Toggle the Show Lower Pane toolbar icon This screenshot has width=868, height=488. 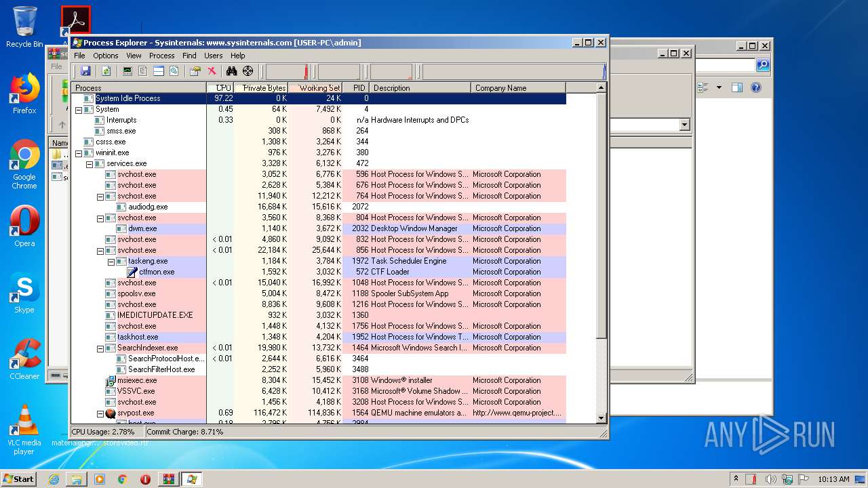coord(158,70)
